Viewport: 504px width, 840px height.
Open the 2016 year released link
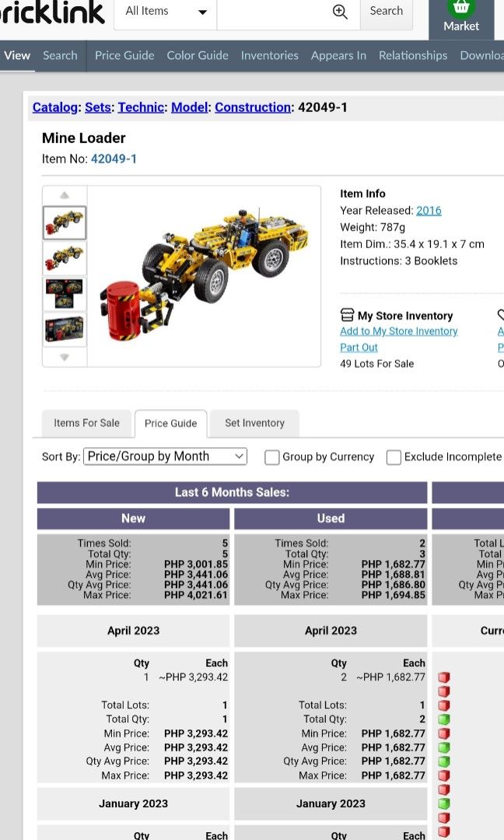click(x=429, y=210)
